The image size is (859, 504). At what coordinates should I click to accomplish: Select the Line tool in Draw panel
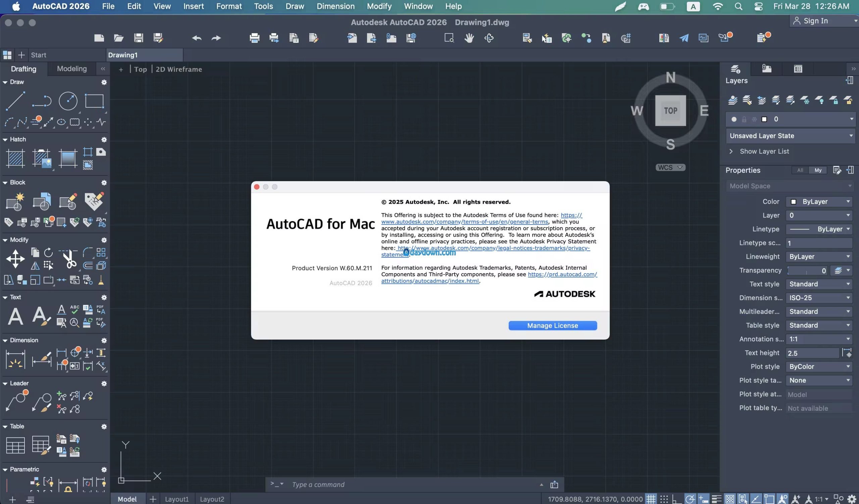(x=15, y=101)
